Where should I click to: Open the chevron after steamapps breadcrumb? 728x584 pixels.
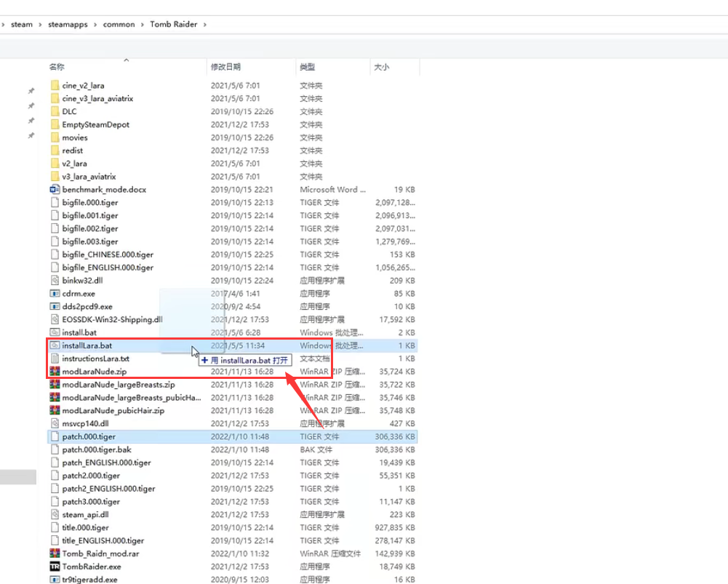click(95, 24)
